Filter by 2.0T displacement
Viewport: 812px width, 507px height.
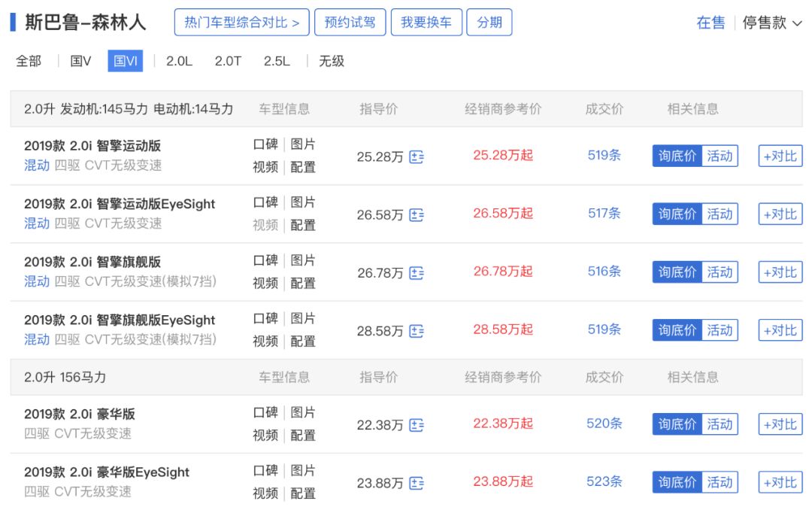point(228,61)
